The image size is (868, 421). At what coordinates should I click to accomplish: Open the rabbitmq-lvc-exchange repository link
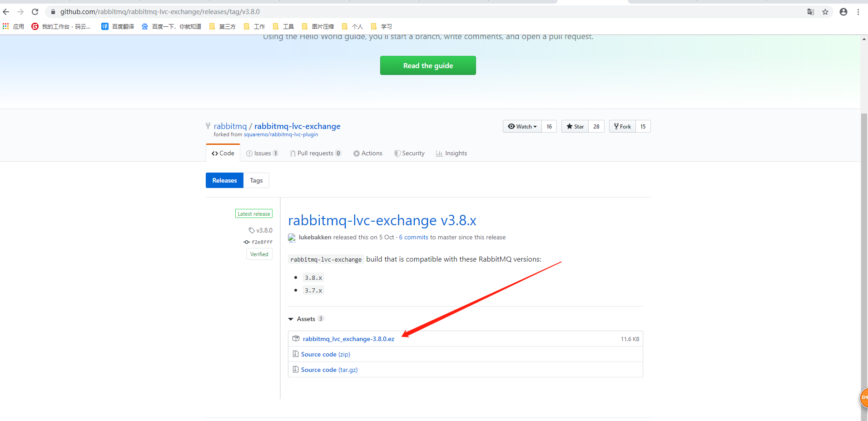[298, 126]
